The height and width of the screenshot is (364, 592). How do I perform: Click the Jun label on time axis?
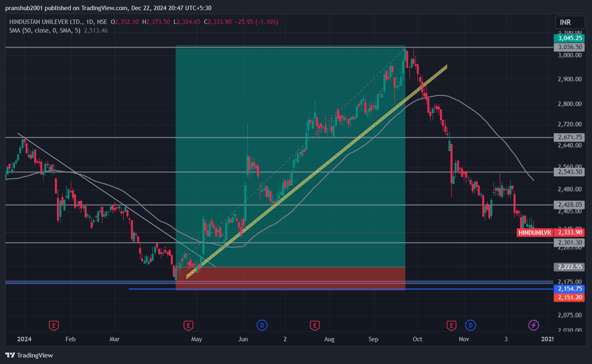pyautogui.click(x=243, y=339)
